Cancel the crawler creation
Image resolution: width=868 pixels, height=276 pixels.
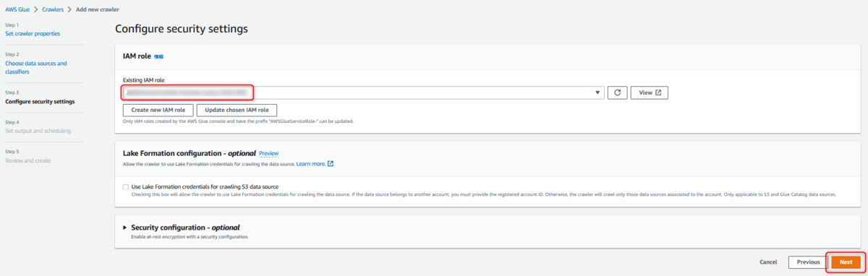768,262
